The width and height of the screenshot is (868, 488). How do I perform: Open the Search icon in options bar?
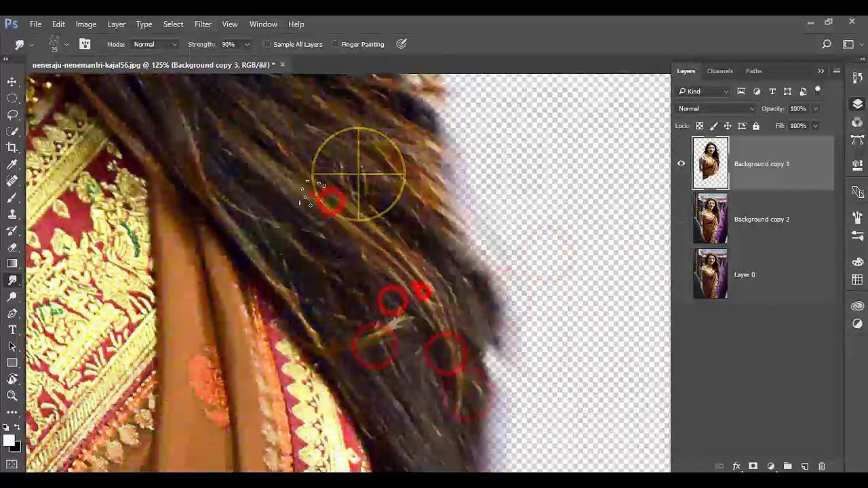[x=827, y=44]
